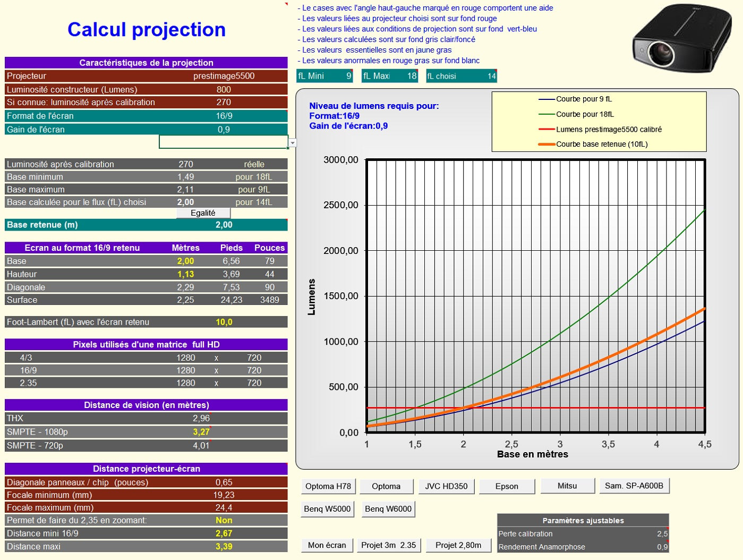Select the Foot-Lambert value 10,0
The height and width of the screenshot is (560, 743).
[224, 322]
